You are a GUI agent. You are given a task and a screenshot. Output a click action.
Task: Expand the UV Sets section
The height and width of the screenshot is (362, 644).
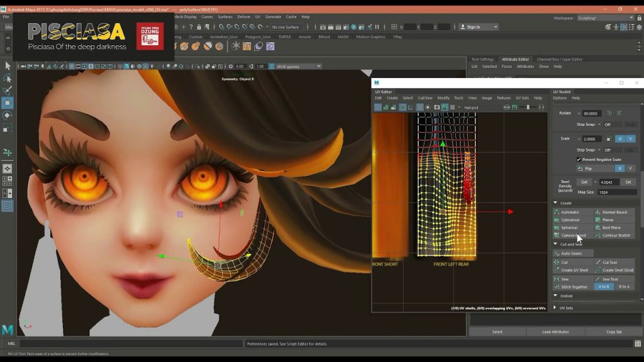click(555, 308)
